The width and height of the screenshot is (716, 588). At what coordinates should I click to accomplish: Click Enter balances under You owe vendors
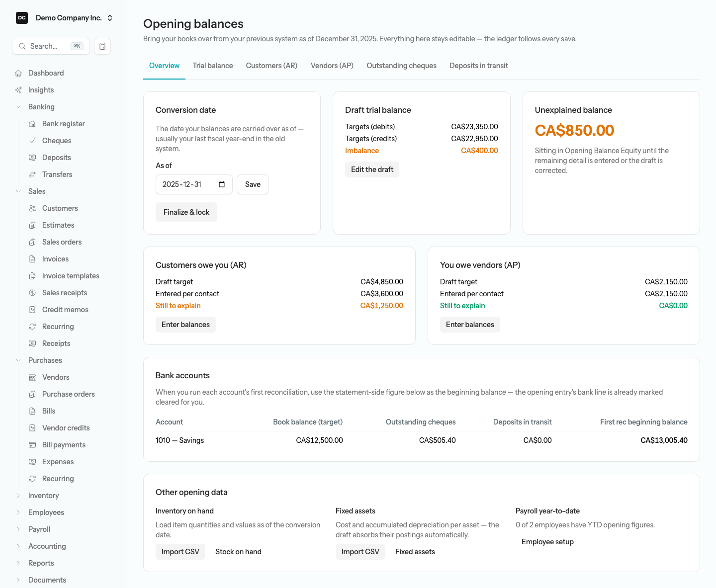(470, 325)
